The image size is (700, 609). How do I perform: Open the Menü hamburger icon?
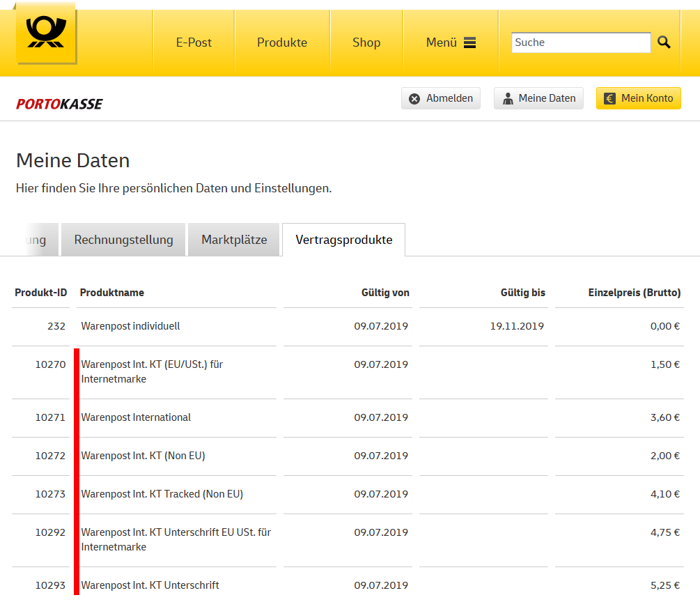coord(469,43)
